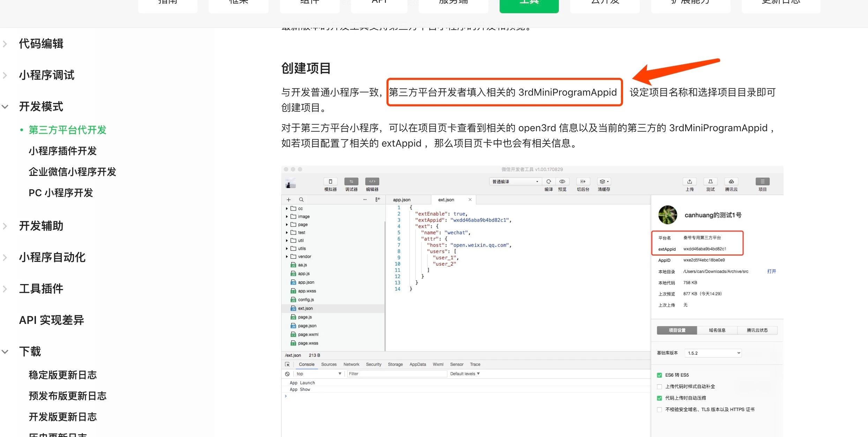Click the debugger (调试器) toolbar icon
This screenshot has width=868, height=437.
tap(351, 182)
